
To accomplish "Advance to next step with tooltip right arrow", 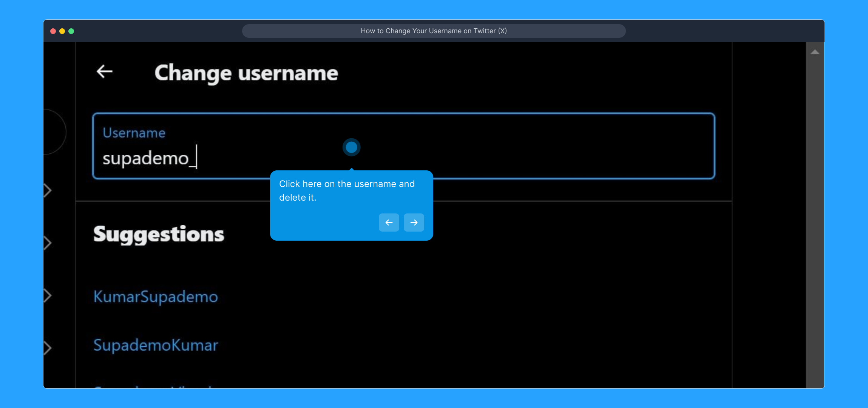I will point(414,223).
